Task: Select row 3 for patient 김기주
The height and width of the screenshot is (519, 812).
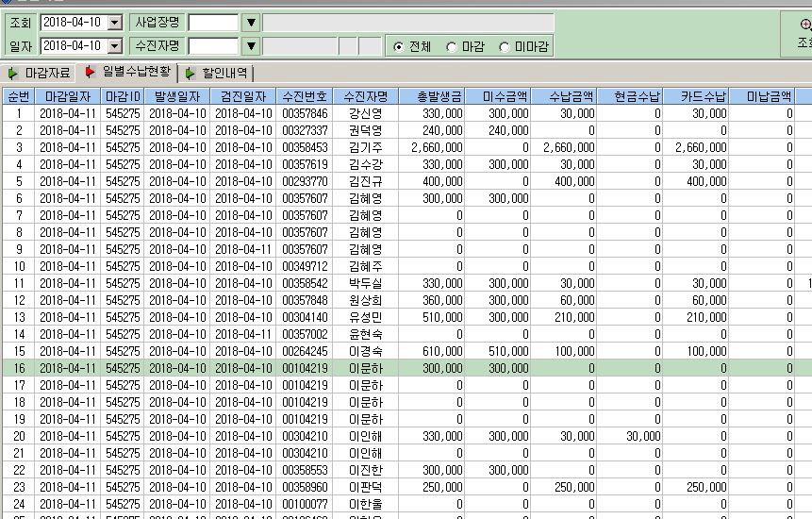Action: tap(406, 147)
